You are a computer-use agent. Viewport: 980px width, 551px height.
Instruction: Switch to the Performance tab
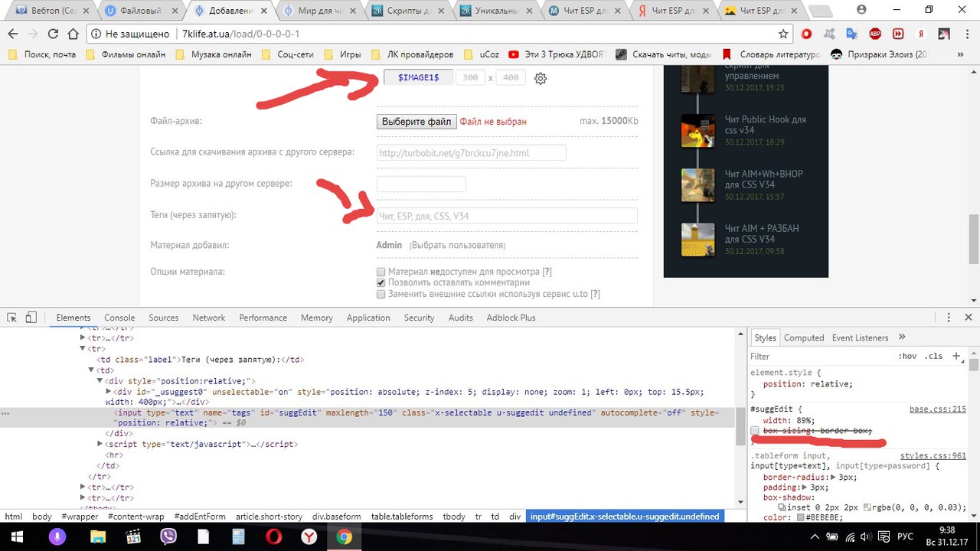point(263,318)
